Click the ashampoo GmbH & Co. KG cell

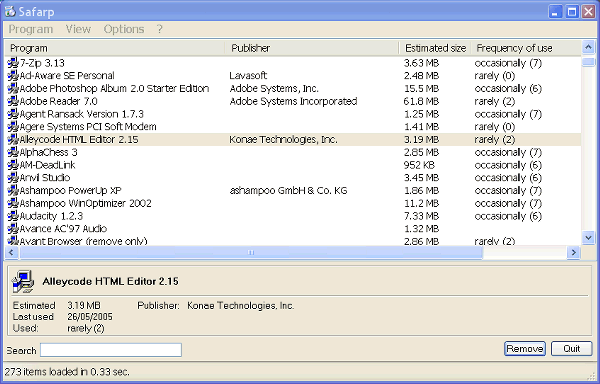pos(288,190)
